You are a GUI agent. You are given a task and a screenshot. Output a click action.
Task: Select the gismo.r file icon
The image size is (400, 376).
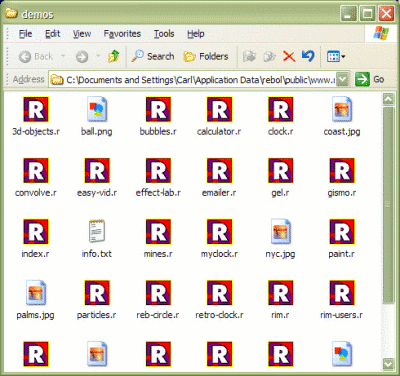342,170
